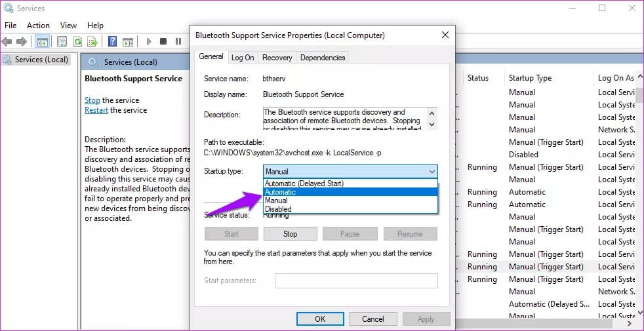This screenshot has width=644, height=331.
Task: Open the View menu
Action: 68,26
